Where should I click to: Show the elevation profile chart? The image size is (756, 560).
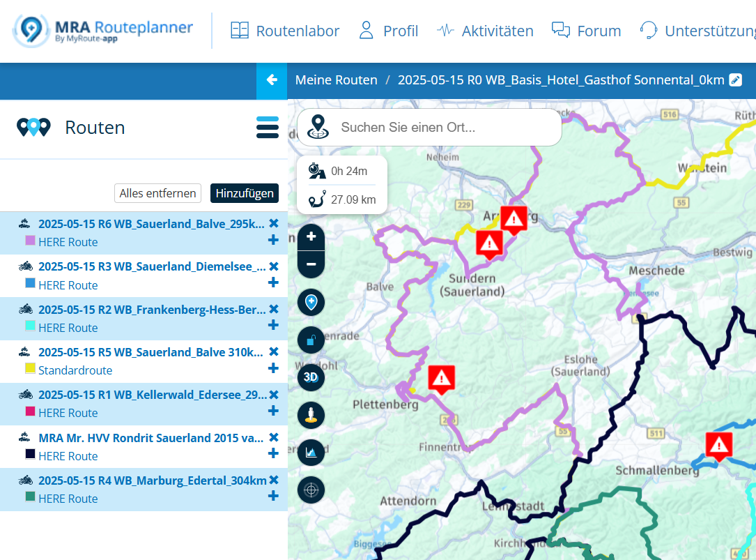point(311,452)
